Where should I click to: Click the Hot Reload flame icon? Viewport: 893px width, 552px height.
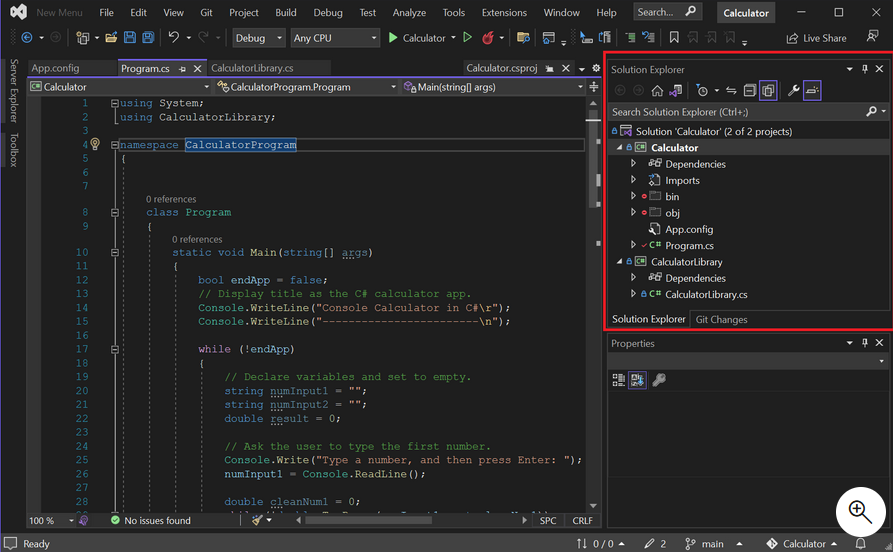point(488,38)
